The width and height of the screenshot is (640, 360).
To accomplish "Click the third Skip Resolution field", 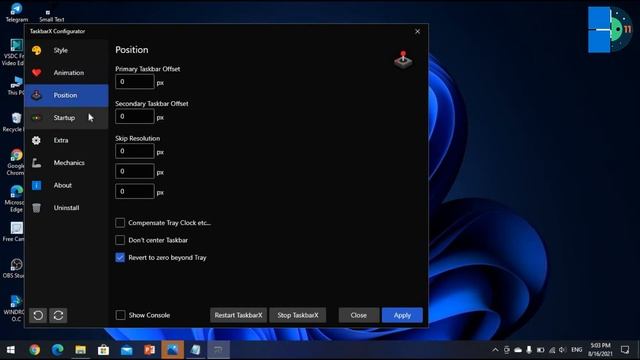I will pyautogui.click(x=135, y=191).
